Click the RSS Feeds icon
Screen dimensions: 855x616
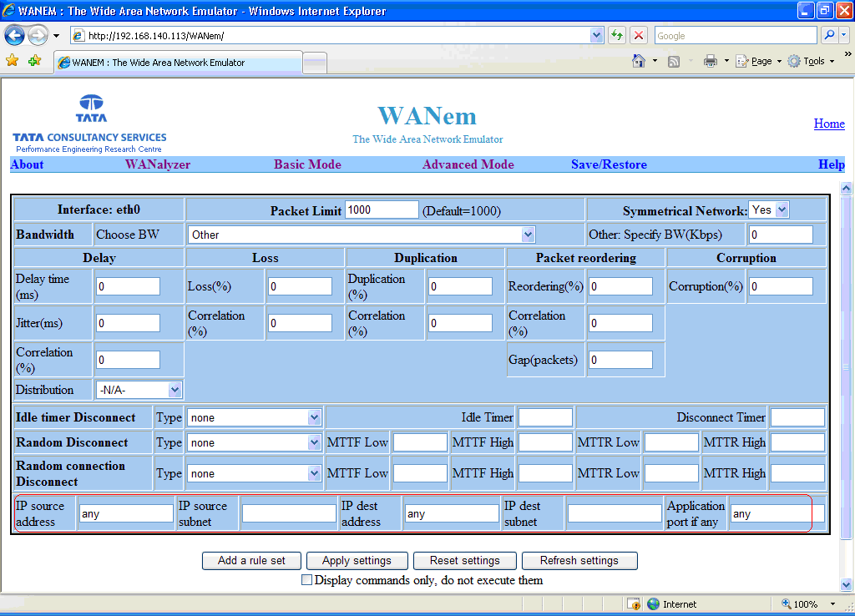coord(674,61)
